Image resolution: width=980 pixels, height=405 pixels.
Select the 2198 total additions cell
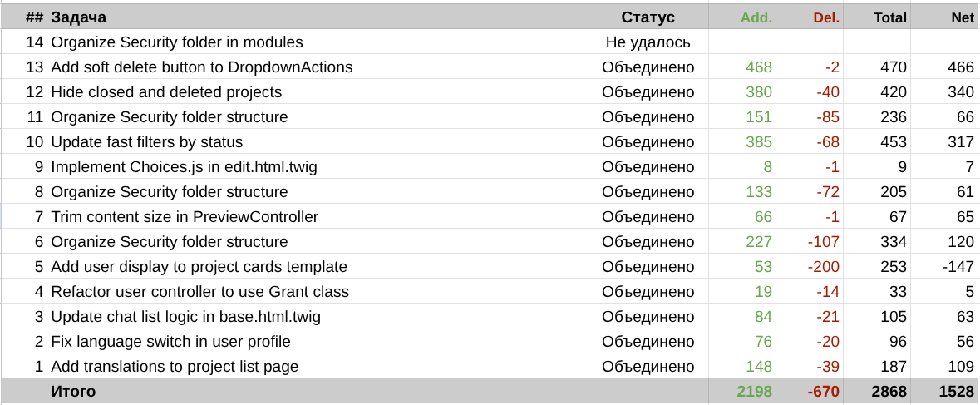[754, 392]
